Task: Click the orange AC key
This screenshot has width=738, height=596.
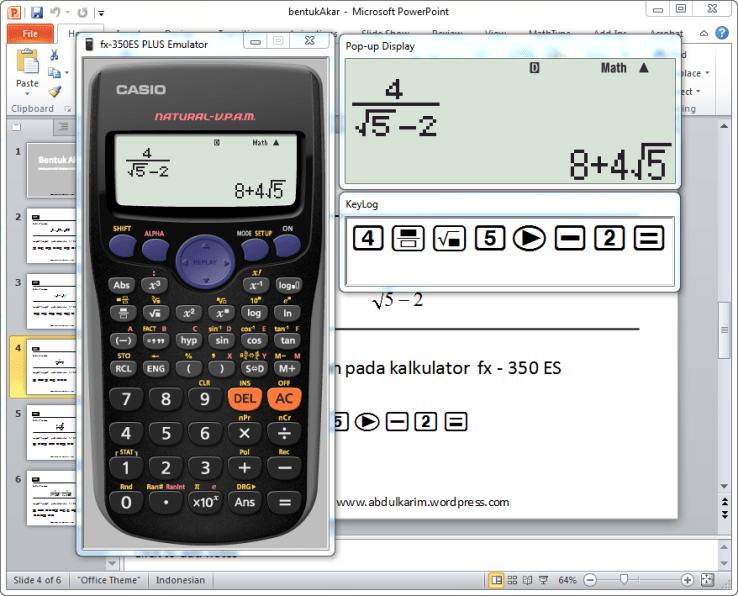Action: pos(284,399)
